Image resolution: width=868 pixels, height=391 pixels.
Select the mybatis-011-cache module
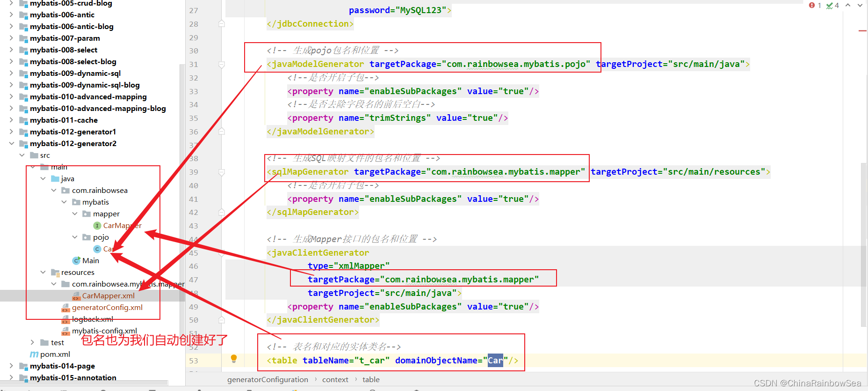click(x=64, y=120)
